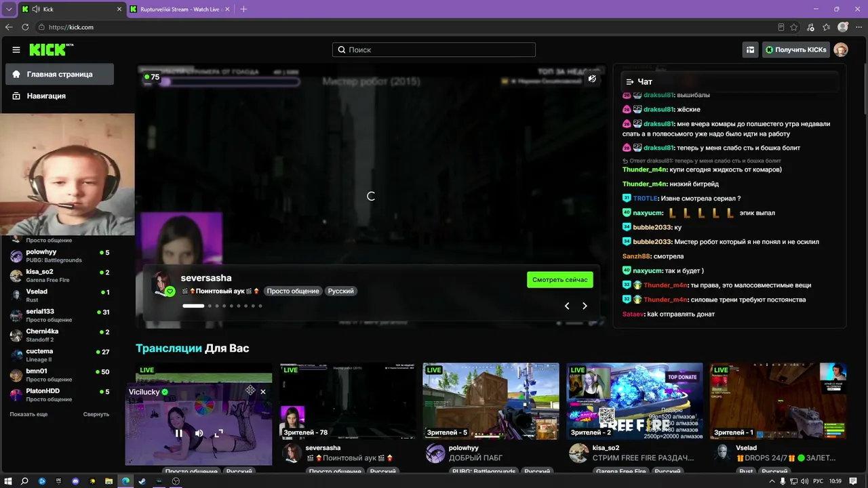This screenshot has width=868, height=488.
Task: Click the chat panel header icon
Action: [630, 81]
